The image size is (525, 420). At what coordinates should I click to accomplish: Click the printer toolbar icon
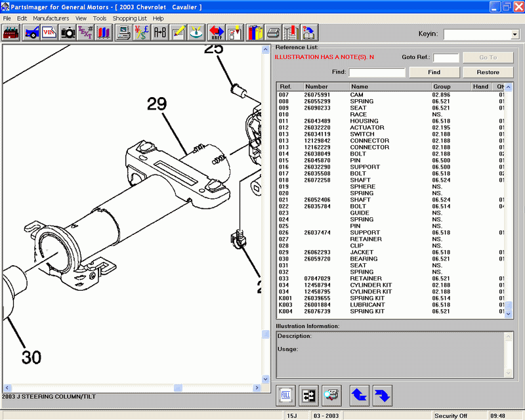point(273,33)
